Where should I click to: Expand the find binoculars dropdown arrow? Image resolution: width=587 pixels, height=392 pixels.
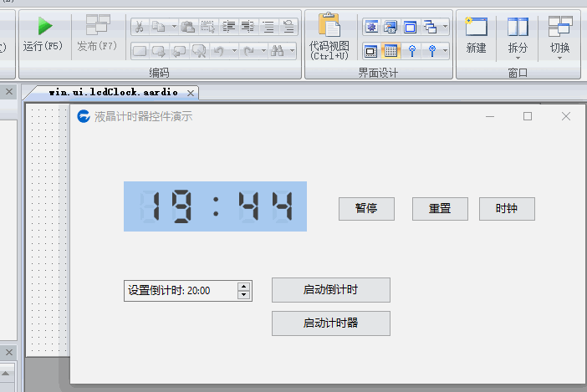289,51
